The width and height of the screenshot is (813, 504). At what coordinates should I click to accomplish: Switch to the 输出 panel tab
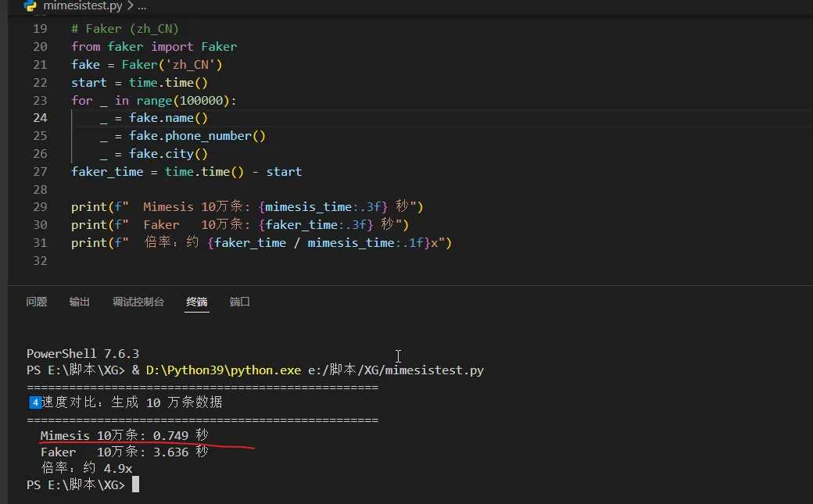tap(79, 302)
